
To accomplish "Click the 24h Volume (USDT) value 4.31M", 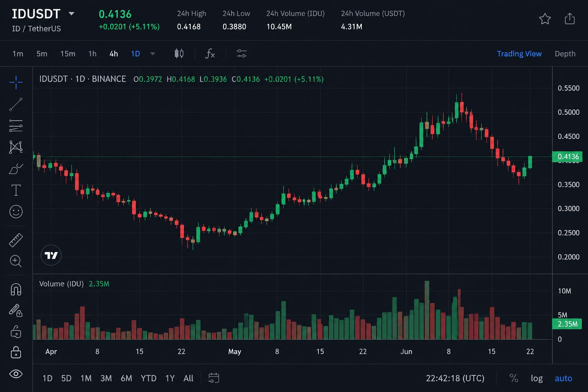I will pyautogui.click(x=351, y=27).
